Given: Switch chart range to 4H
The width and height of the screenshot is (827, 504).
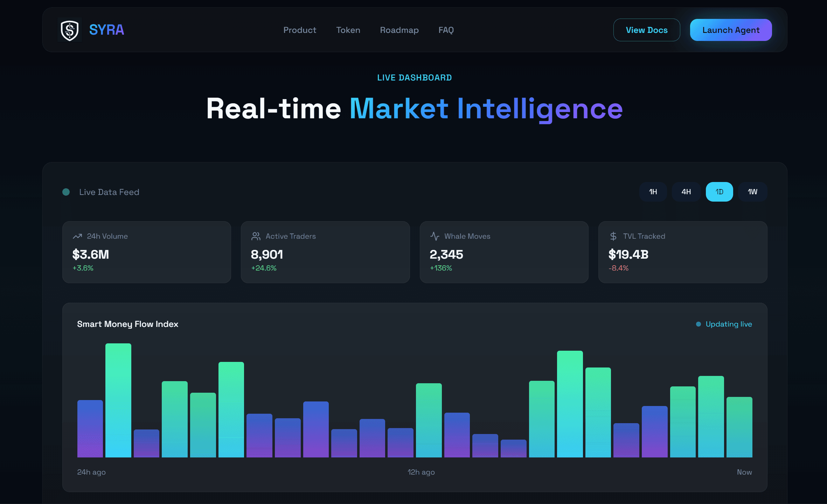Looking at the screenshot, I should [x=686, y=192].
